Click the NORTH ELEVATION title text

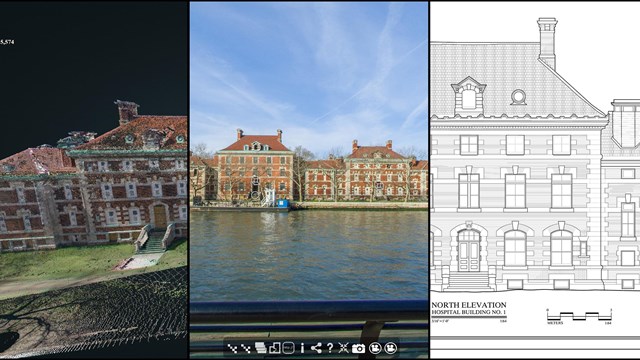tap(469, 305)
